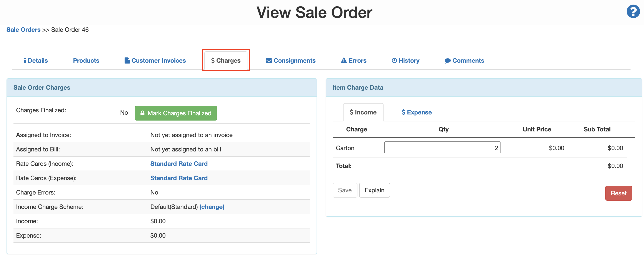Image resolution: width=644 pixels, height=255 pixels.
Task: Click the clock icon on the History tab
Action: pos(394,60)
